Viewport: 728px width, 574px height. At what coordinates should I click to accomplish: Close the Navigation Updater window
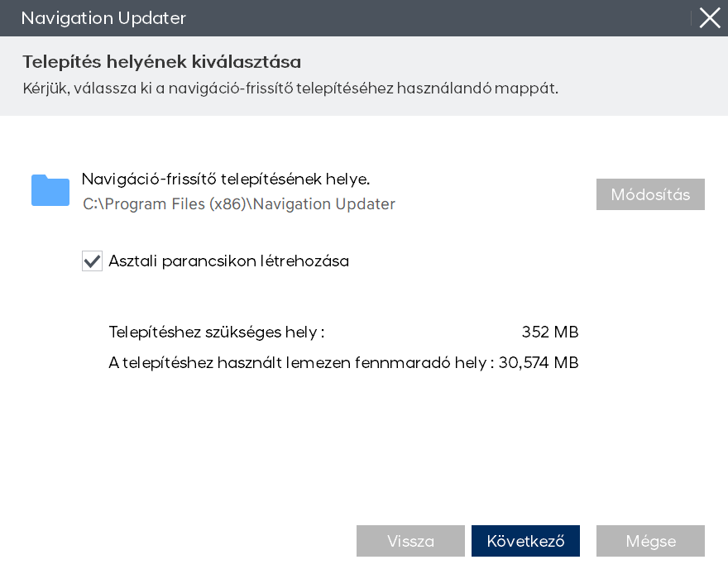pos(709,17)
